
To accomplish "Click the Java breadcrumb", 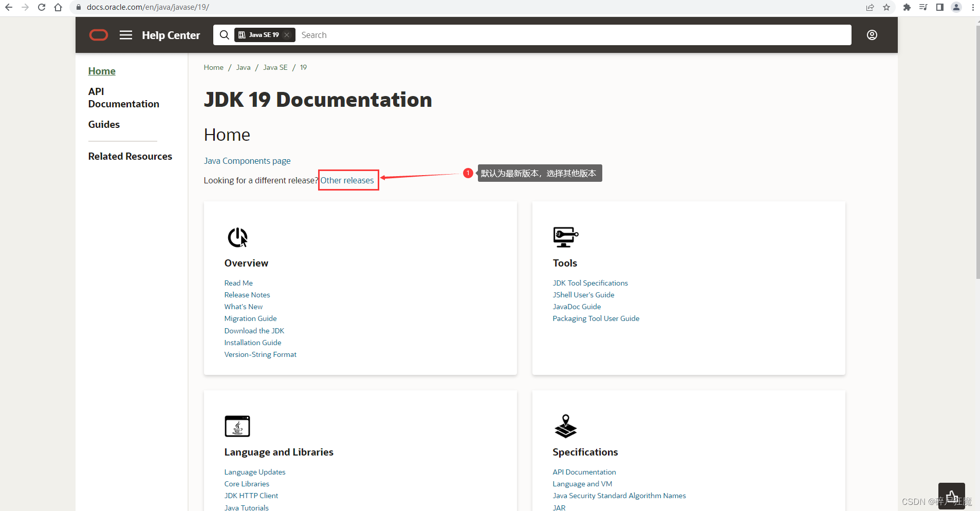I will [244, 67].
